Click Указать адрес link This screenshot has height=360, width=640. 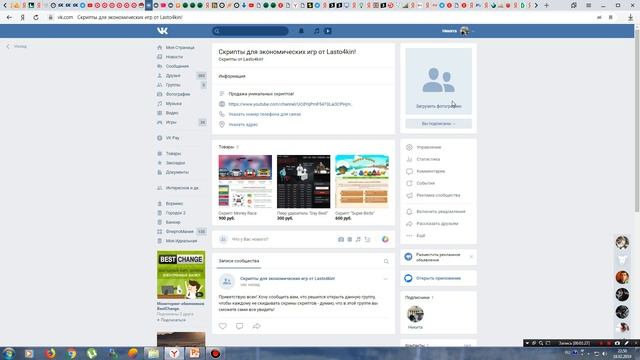pos(243,124)
